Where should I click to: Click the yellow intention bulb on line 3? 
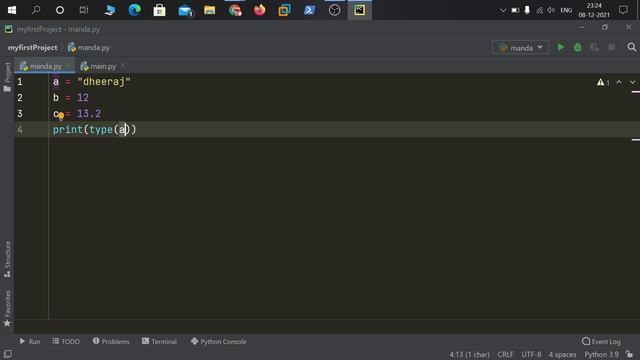point(61,116)
